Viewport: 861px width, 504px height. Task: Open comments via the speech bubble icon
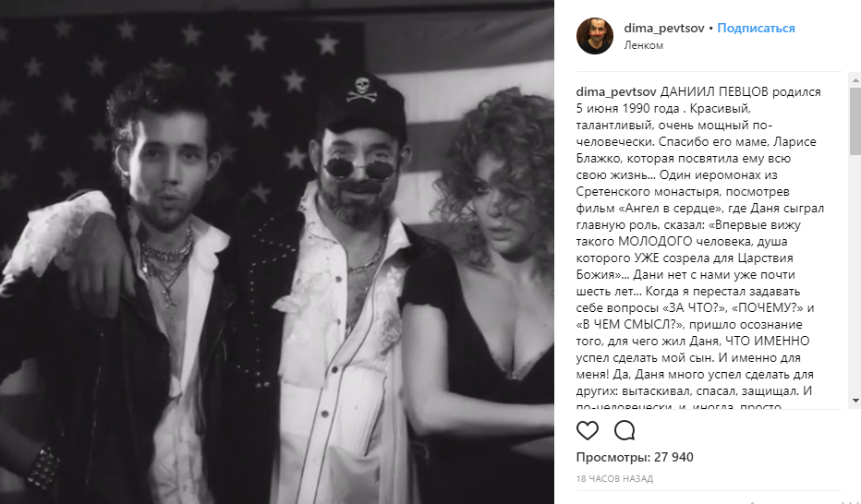point(625,430)
